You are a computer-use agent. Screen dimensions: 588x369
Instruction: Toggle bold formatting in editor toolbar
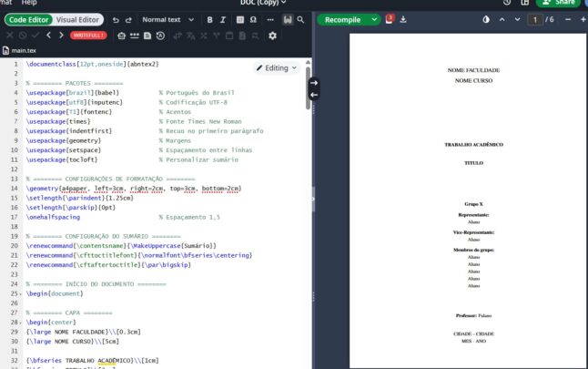click(x=209, y=19)
